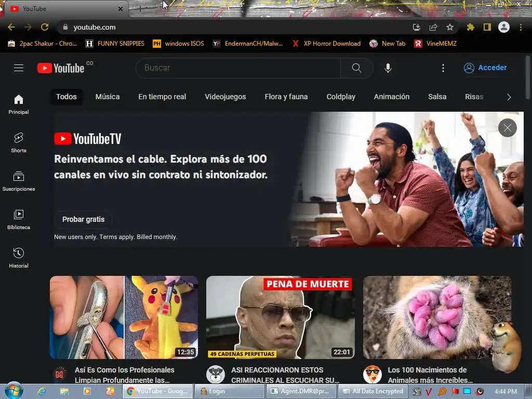Click the magnifier search button

click(356, 68)
